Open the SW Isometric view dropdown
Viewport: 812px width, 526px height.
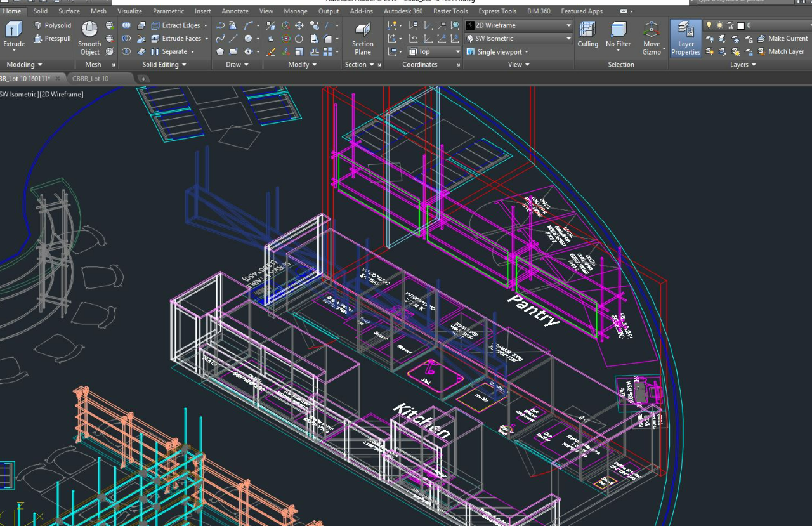pyautogui.click(x=519, y=39)
